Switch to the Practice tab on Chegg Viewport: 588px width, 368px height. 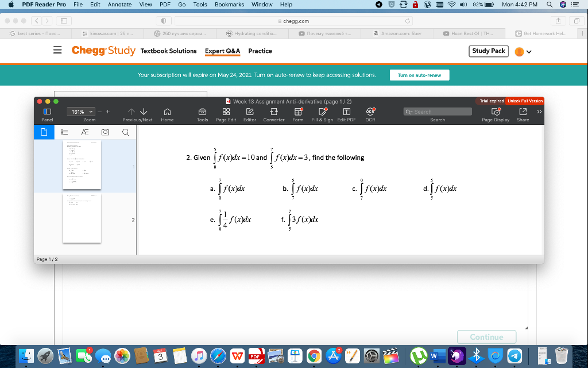point(260,51)
